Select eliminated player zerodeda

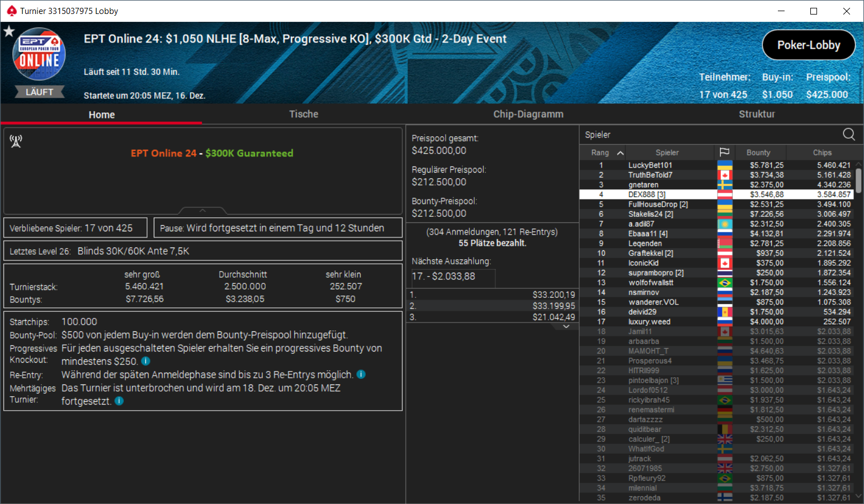(717, 498)
